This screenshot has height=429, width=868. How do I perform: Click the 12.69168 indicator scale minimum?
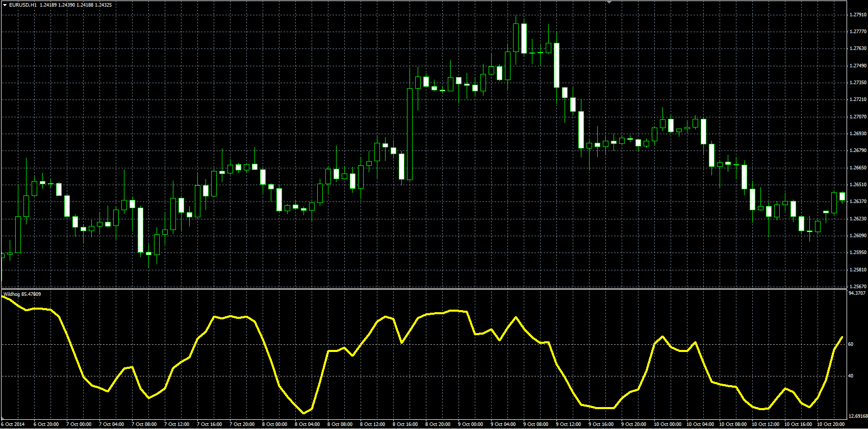pos(858,416)
